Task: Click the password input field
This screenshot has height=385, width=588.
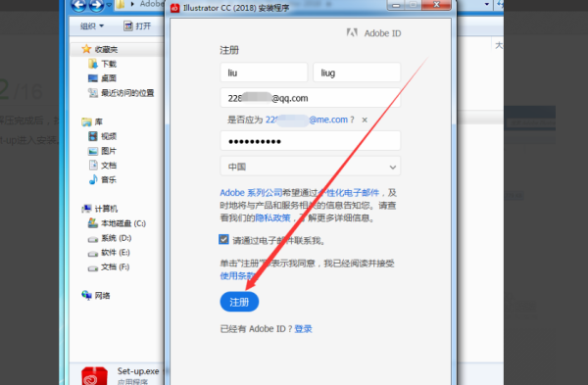Action: pyautogui.click(x=310, y=141)
